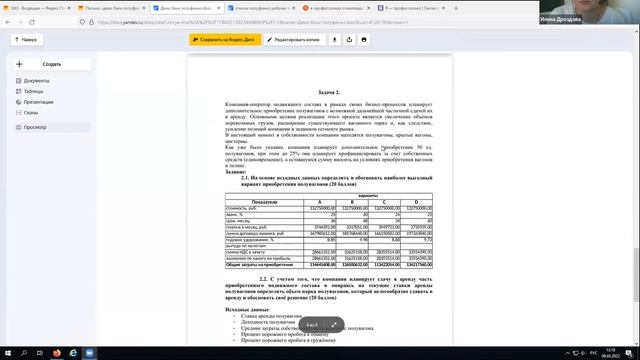Open 'Таблицы' in the sidebar
Image resolution: width=640 pixels, height=360 pixels.
pos(33,91)
